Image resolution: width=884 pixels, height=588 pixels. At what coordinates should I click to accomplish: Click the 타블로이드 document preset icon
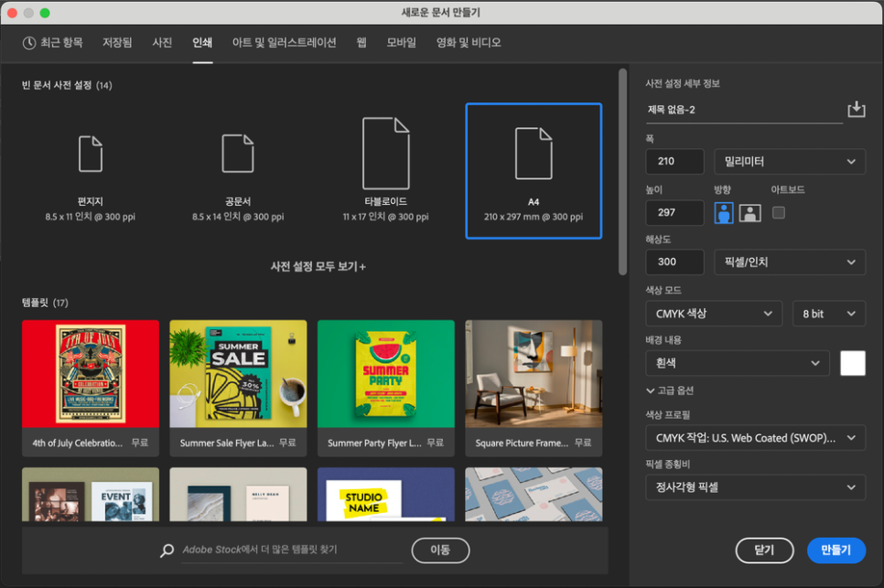pos(385,154)
